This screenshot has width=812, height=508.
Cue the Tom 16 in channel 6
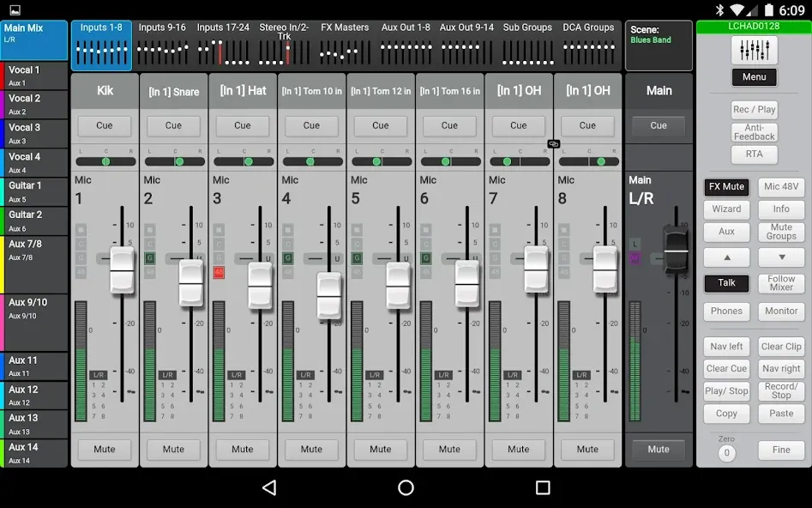tap(449, 125)
